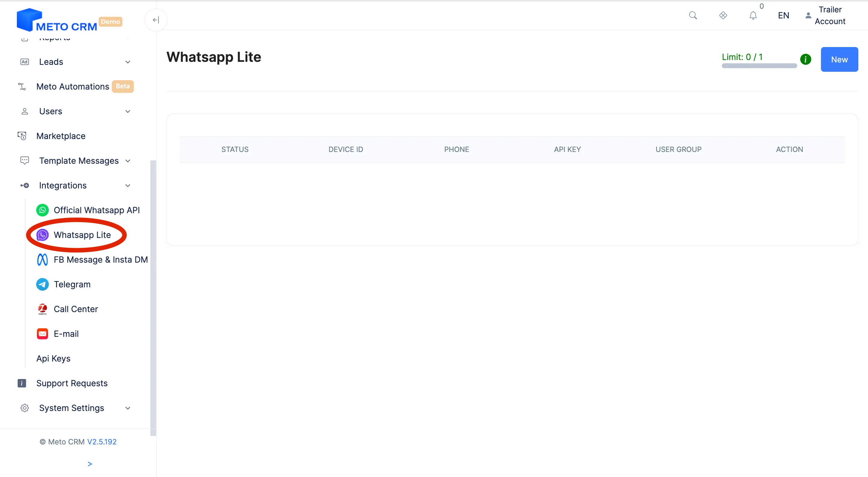Click the Marketplace icon
This screenshot has width=868, height=477.
coord(22,136)
